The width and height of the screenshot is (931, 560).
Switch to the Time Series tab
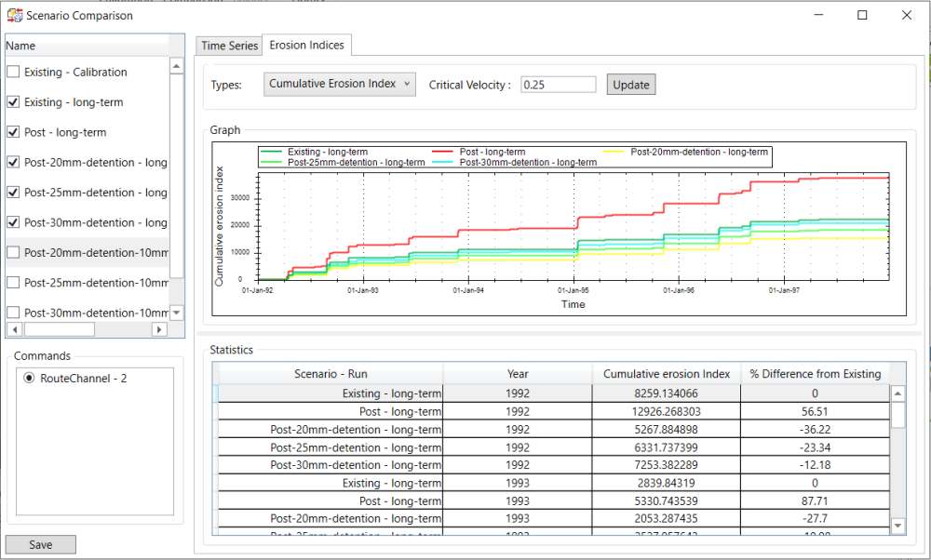(229, 46)
